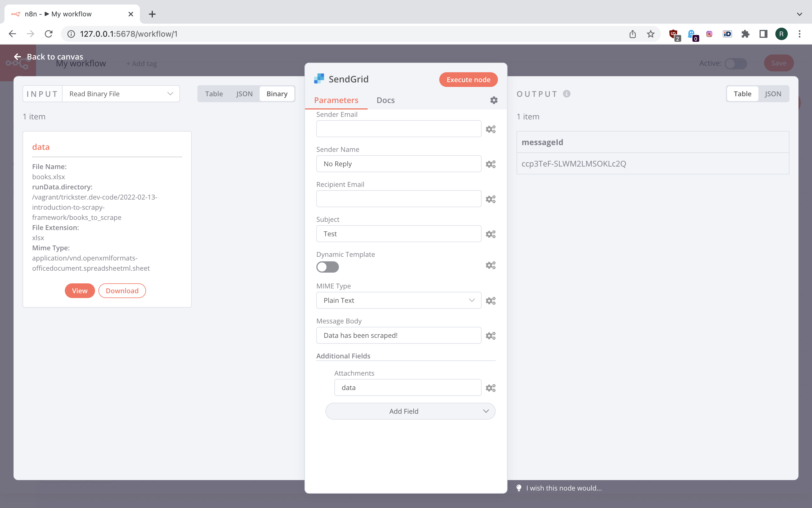812x508 pixels.
Task: View the books.xlsx binary data
Action: tap(80, 291)
